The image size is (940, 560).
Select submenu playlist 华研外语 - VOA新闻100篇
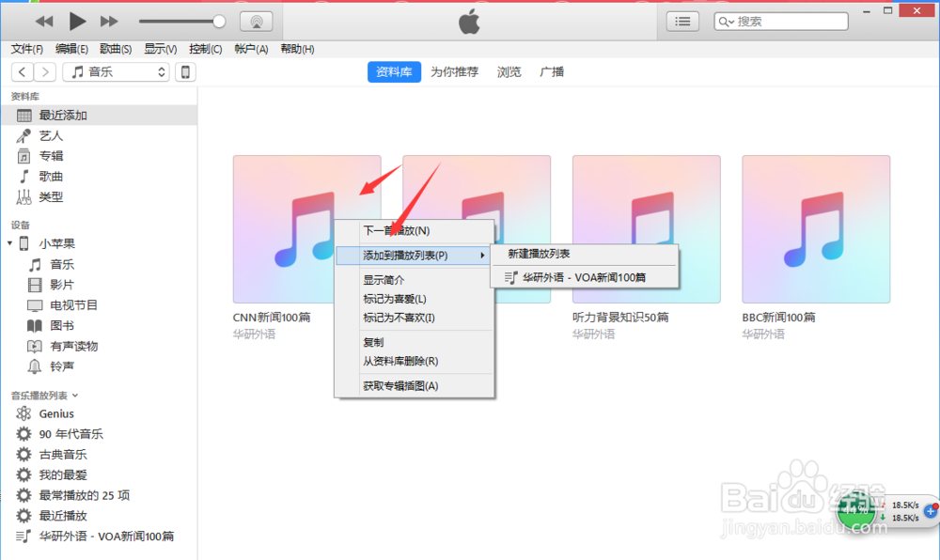[585, 277]
